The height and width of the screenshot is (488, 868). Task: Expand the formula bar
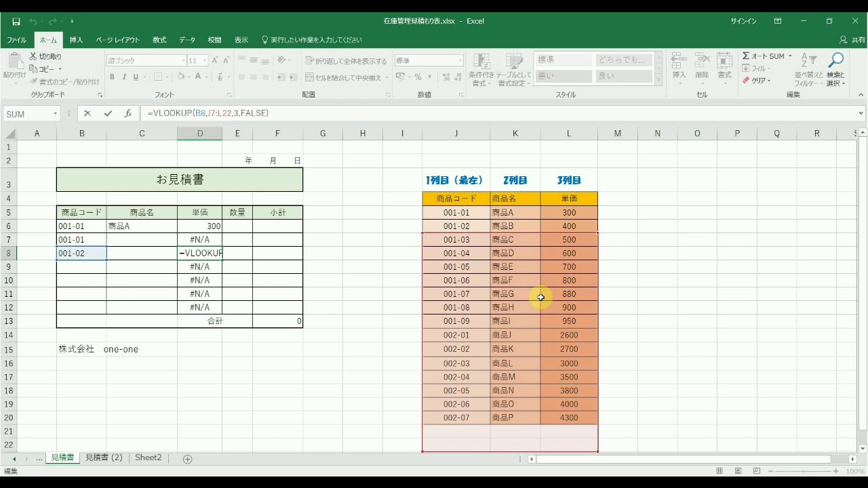click(861, 114)
